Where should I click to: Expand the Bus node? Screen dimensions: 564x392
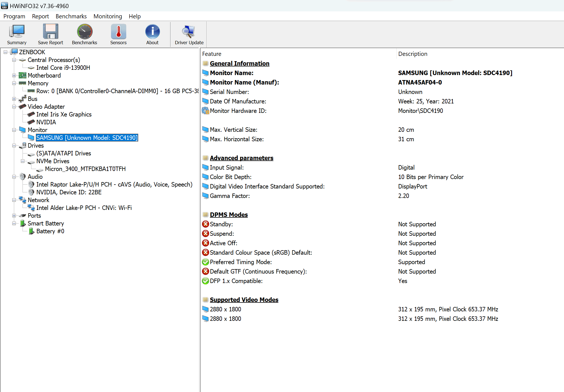(x=14, y=99)
